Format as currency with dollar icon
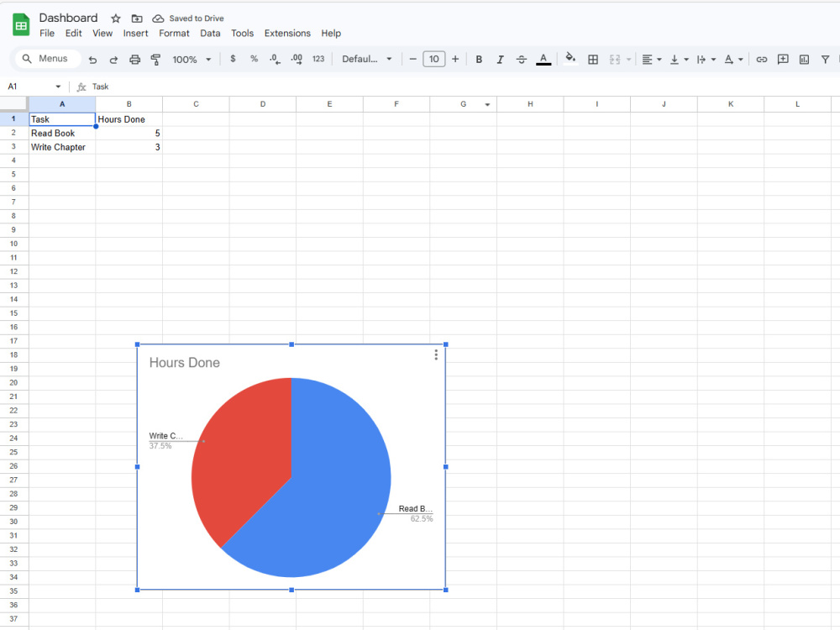Screen dimensions: 840x630 pos(233,59)
